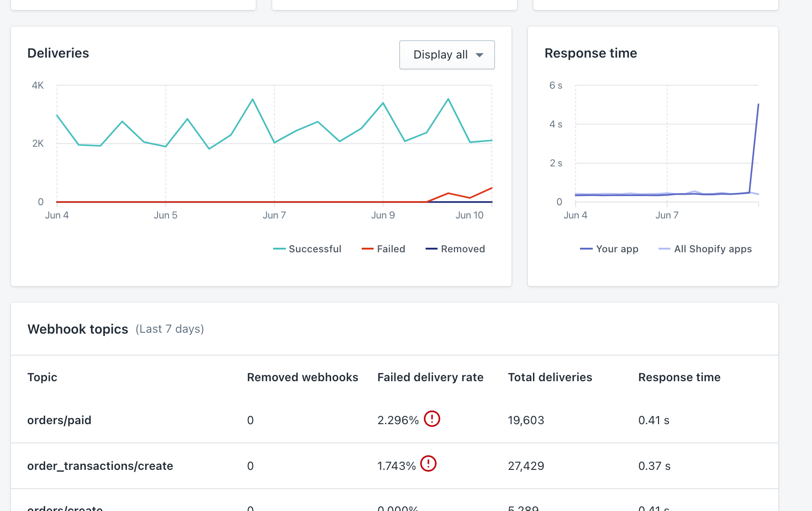Viewport: 812px width, 511px height.
Task: Click the Jun 5 label on Deliveries chart
Action: click(165, 215)
